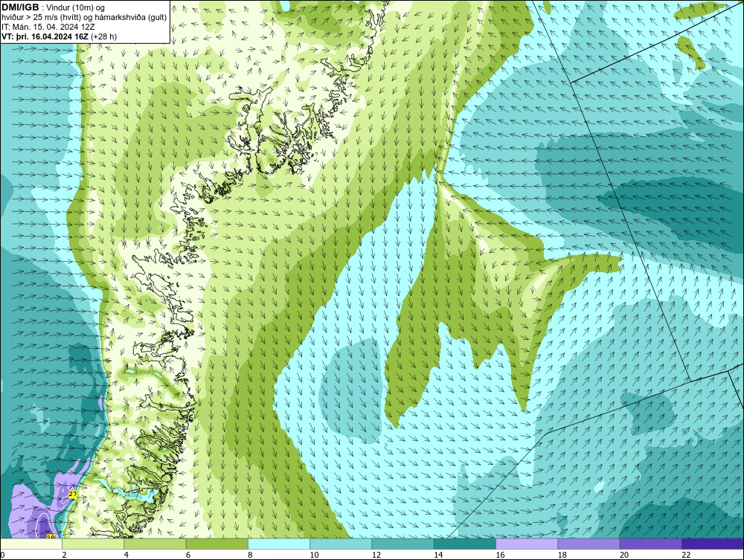Click the 0–2 m/s pale yellow legend swatch

[x=31, y=544]
